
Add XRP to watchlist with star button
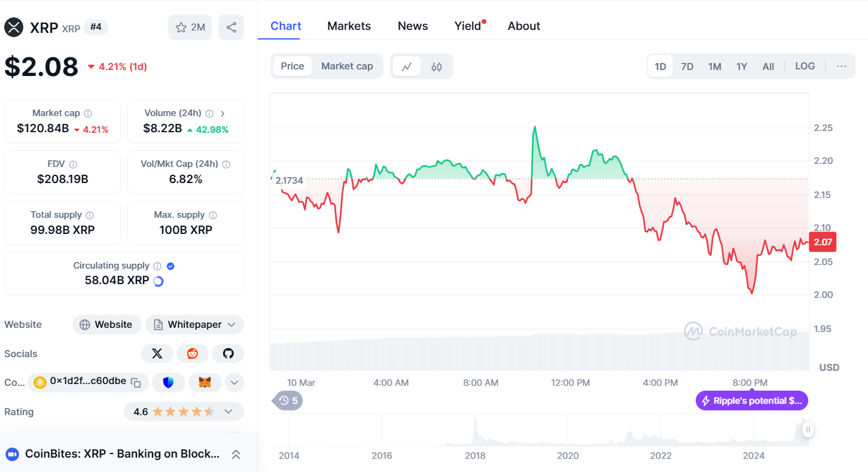[190, 27]
